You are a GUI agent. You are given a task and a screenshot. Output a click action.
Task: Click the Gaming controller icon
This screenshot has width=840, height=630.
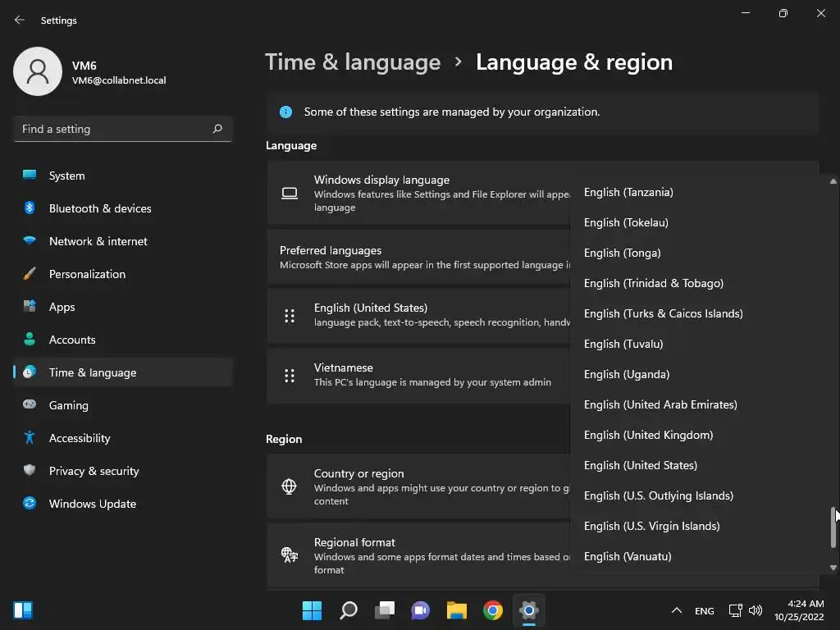30,404
